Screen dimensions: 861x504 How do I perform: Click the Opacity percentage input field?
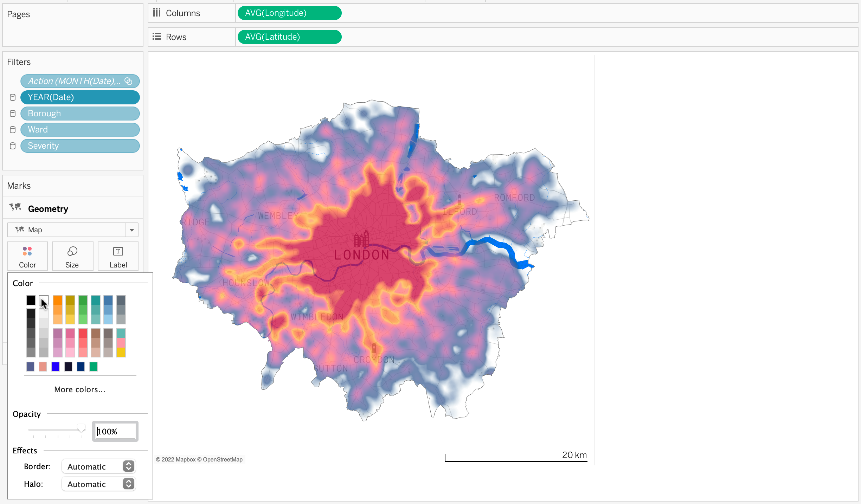pos(115,431)
